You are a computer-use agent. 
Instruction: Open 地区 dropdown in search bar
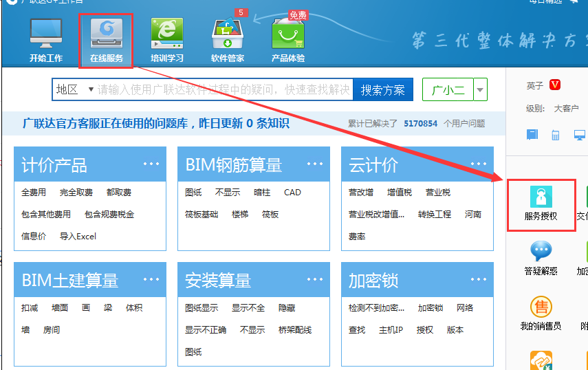click(74, 89)
